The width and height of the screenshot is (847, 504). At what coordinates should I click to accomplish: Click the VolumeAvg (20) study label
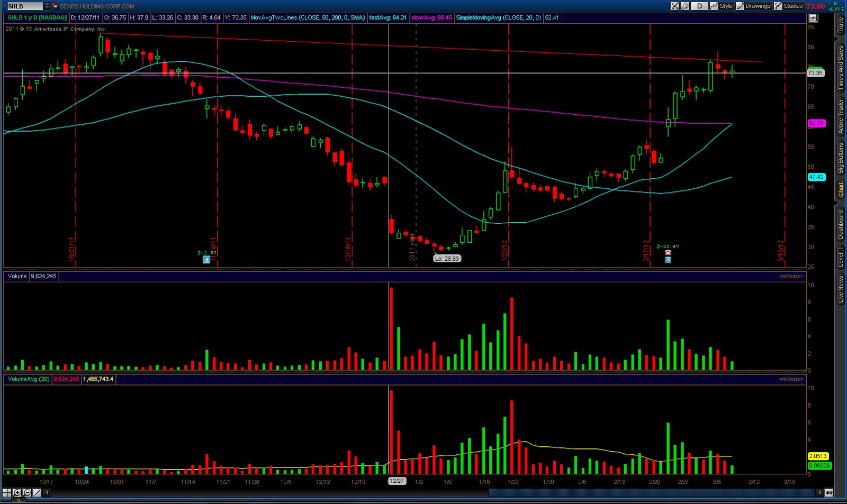point(29,379)
